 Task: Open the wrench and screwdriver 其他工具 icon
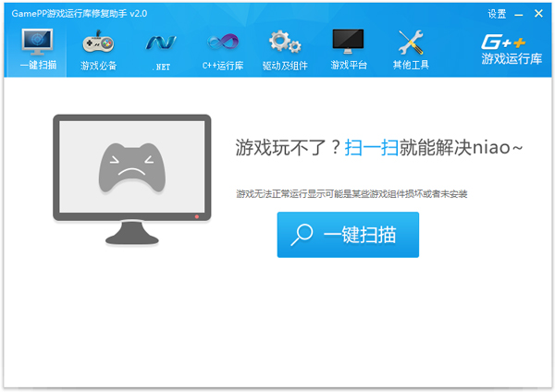[x=411, y=43]
